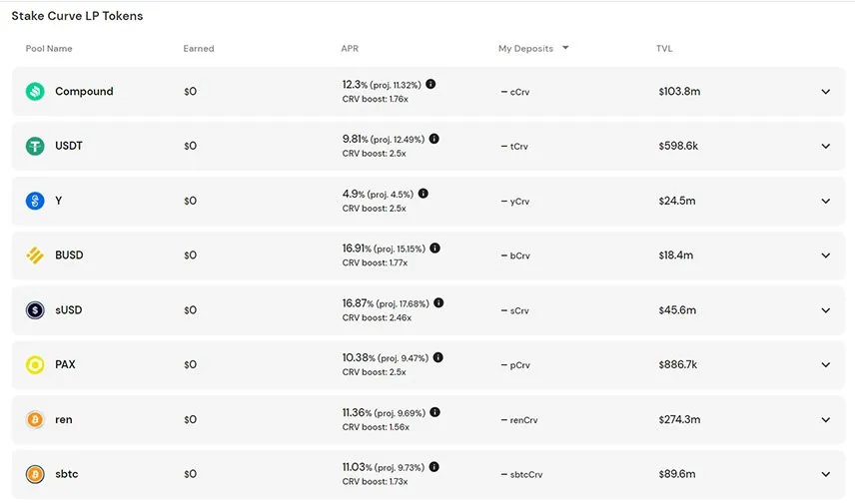Click the Pool Name column header

click(x=49, y=49)
